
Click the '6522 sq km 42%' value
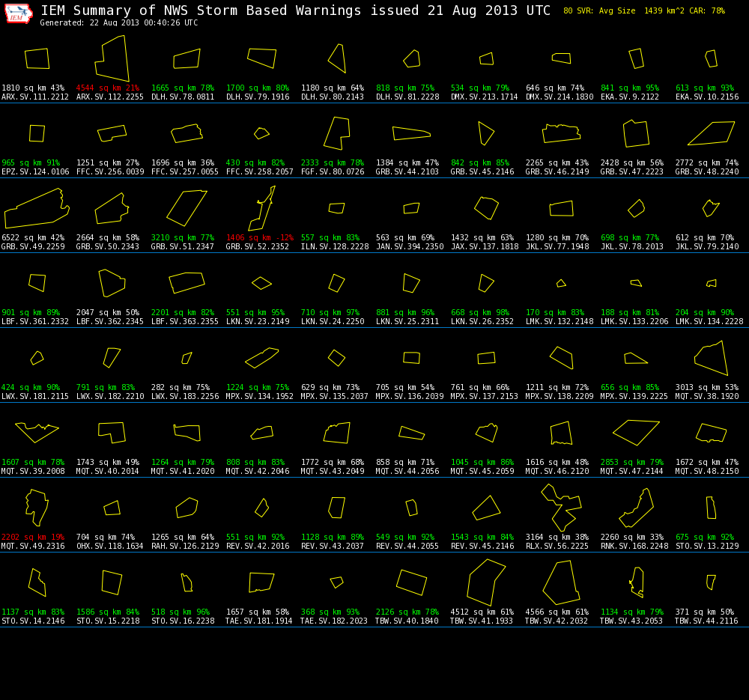tap(33, 237)
